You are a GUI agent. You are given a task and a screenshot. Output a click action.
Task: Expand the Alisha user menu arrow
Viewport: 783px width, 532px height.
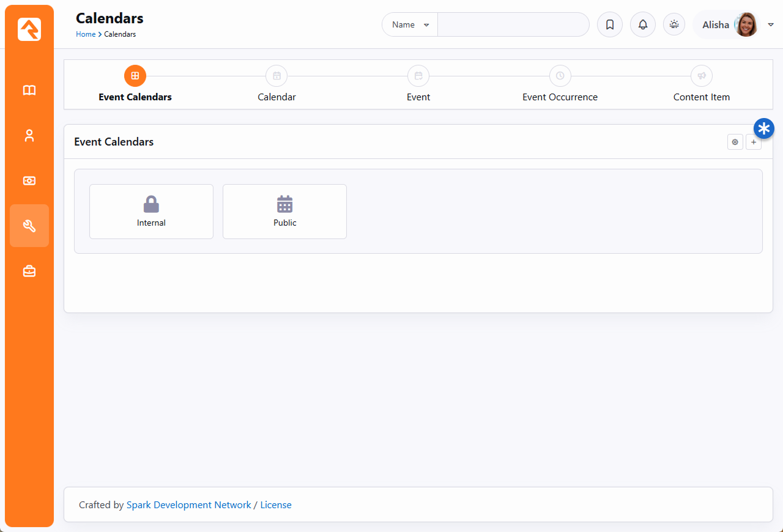tap(771, 25)
